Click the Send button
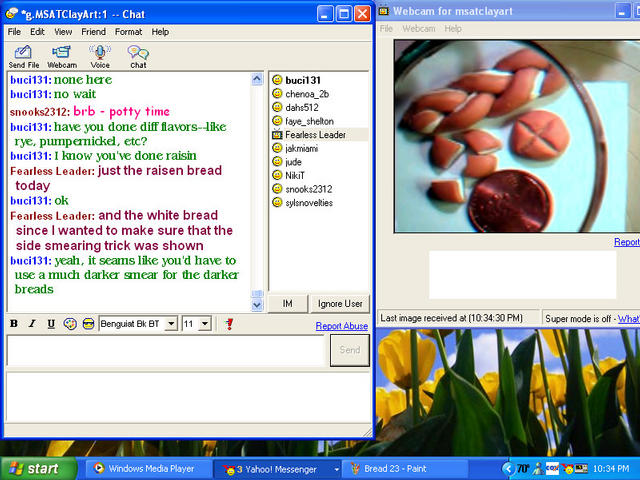Viewport: 640px width, 480px height. point(350,350)
